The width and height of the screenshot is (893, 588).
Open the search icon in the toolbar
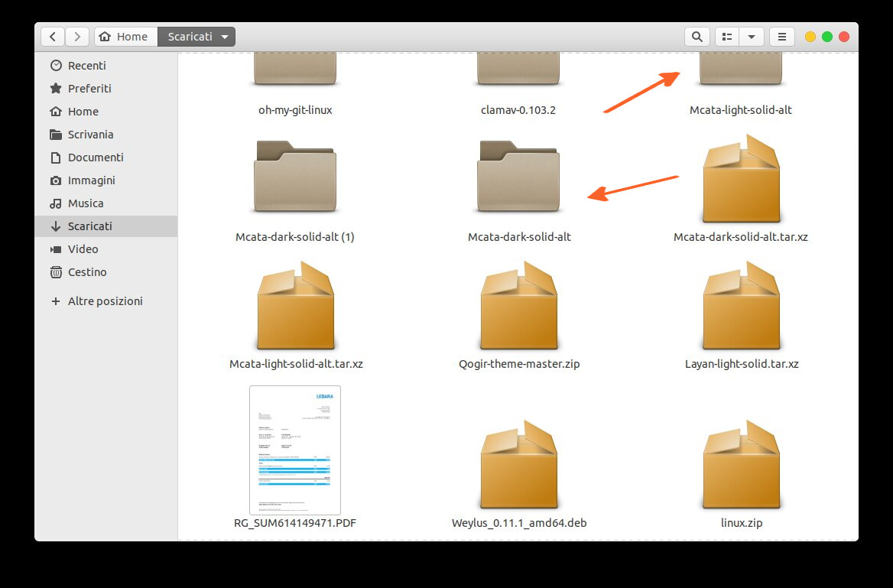697,36
